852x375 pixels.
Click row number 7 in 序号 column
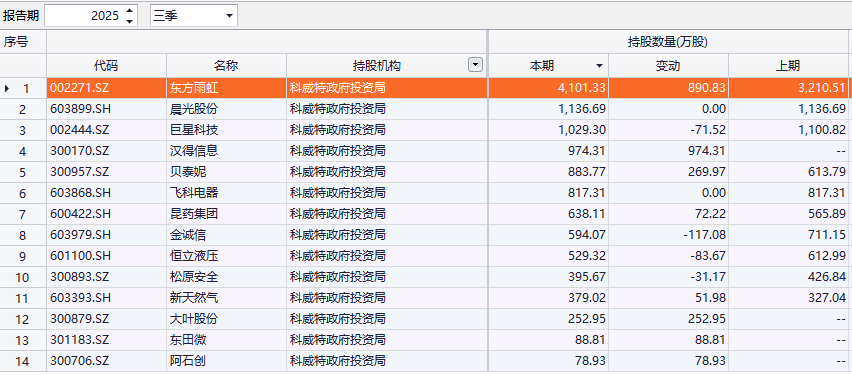point(22,214)
